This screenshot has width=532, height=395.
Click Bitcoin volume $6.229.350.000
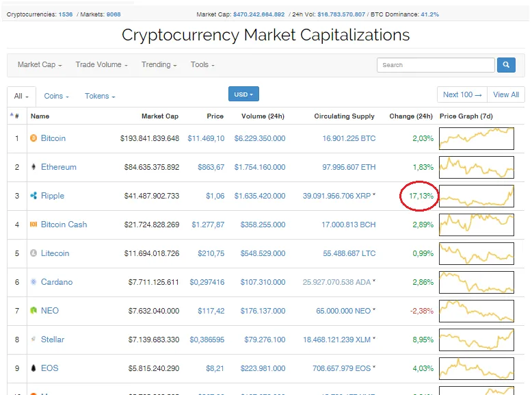click(260, 138)
